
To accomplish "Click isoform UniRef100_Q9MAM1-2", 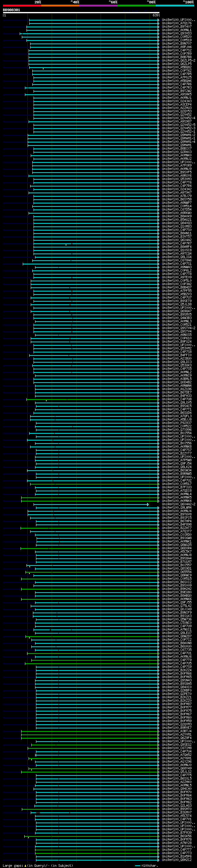I will click(x=179, y=135).
